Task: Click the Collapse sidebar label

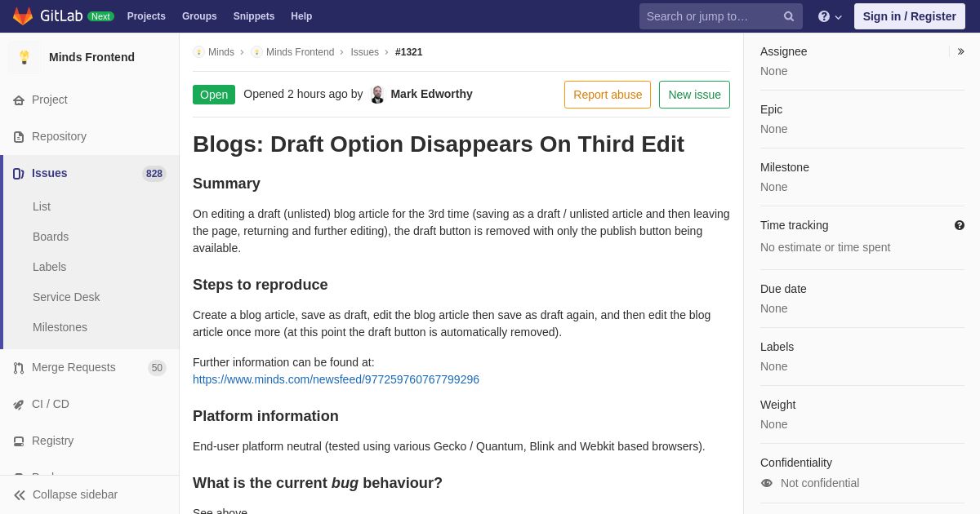Action: [75, 494]
